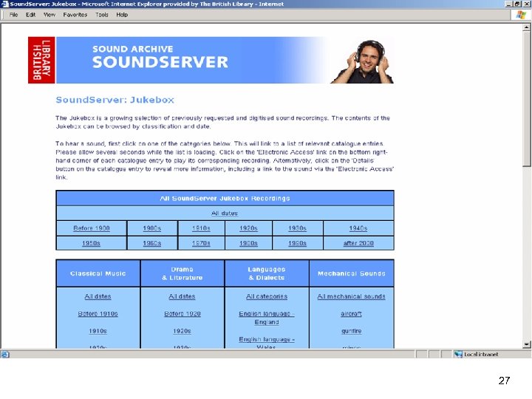Open 1920s under Drama & Literature
532x399 pixels.
pos(182,331)
